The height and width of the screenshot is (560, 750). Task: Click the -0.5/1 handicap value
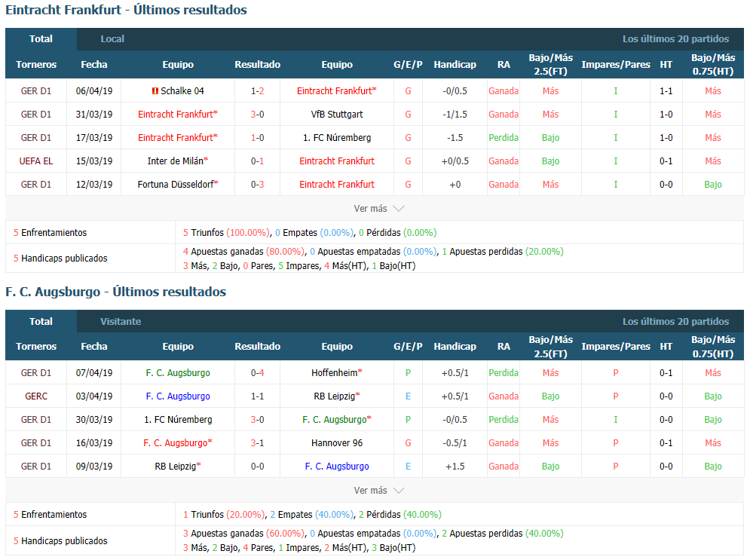coord(455,443)
